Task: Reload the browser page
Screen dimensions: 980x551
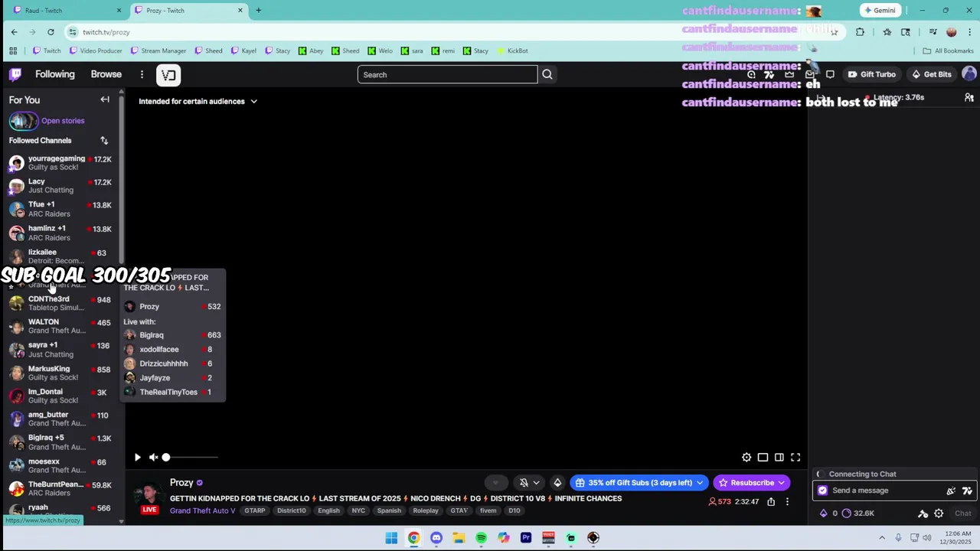Action: pos(51,32)
